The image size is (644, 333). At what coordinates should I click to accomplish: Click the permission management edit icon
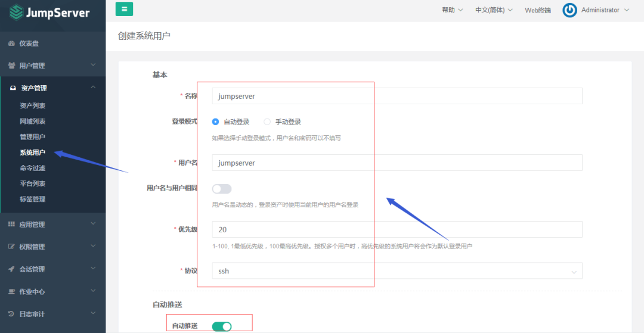[x=11, y=247]
